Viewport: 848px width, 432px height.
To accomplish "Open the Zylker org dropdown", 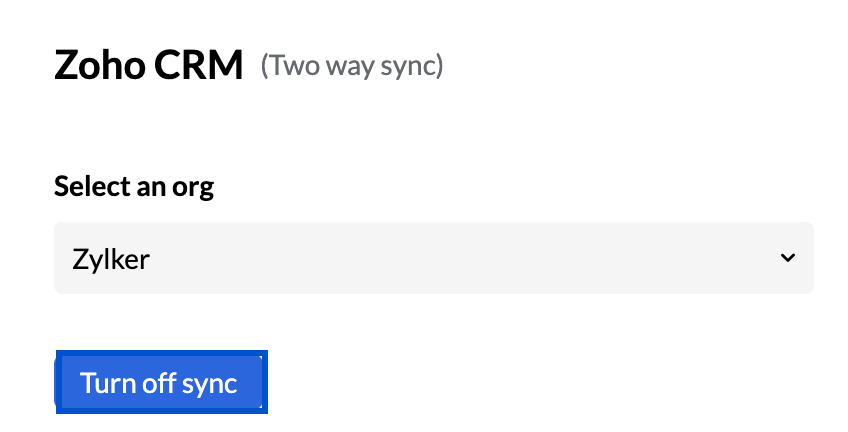I will pyautogui.click(x=434, y=258).
